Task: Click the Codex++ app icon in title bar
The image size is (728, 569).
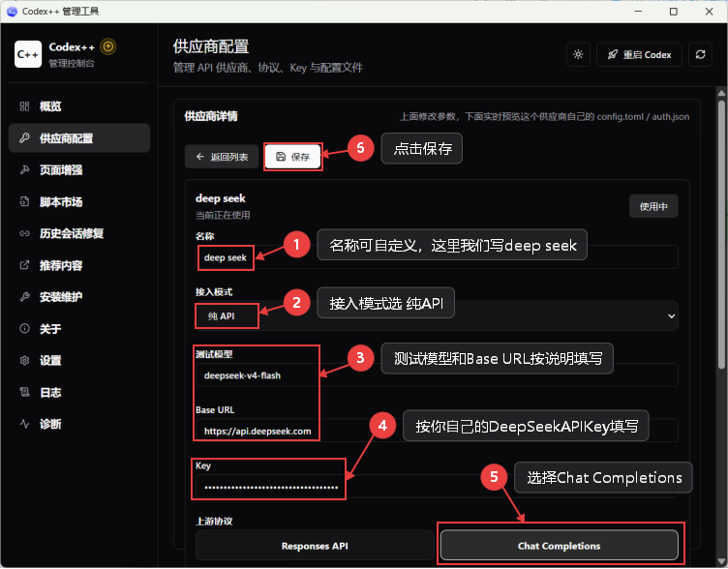Action: (12, 12)
